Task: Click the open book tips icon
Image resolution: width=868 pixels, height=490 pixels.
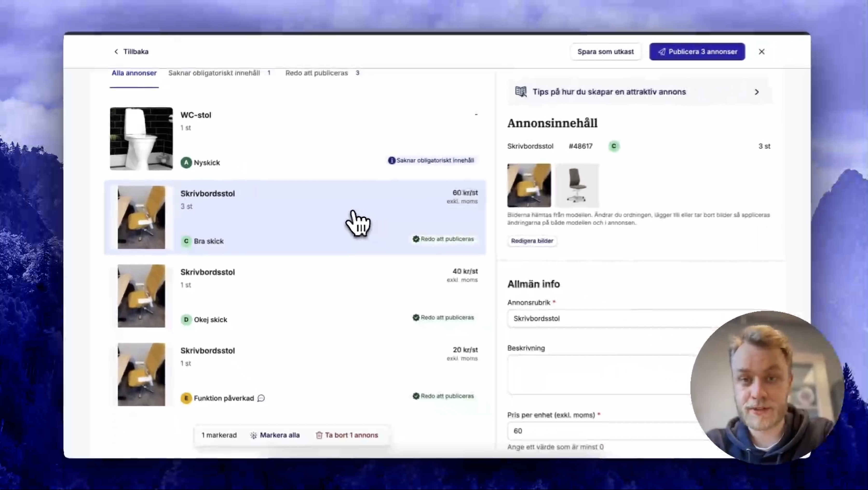Action: 521,92
